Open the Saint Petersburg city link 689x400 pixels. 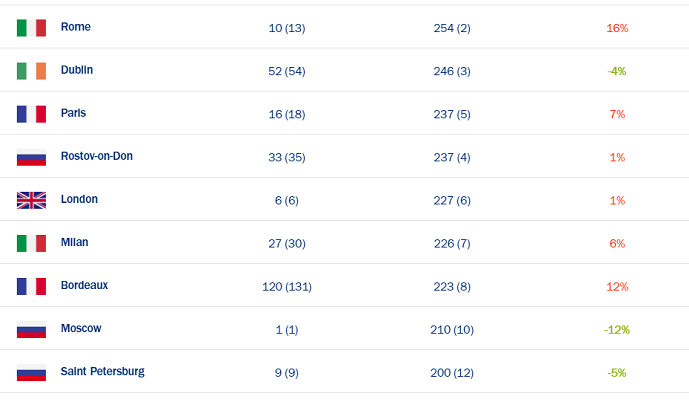[x=102, y=371]
